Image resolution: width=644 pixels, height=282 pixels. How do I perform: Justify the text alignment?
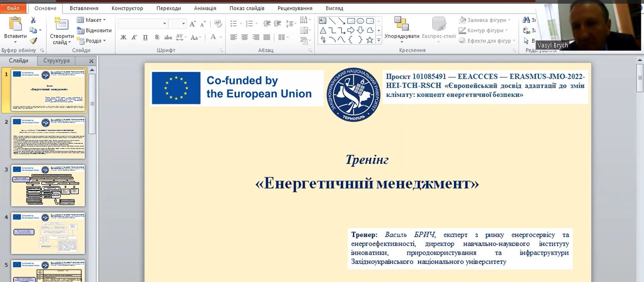(267, 37)
